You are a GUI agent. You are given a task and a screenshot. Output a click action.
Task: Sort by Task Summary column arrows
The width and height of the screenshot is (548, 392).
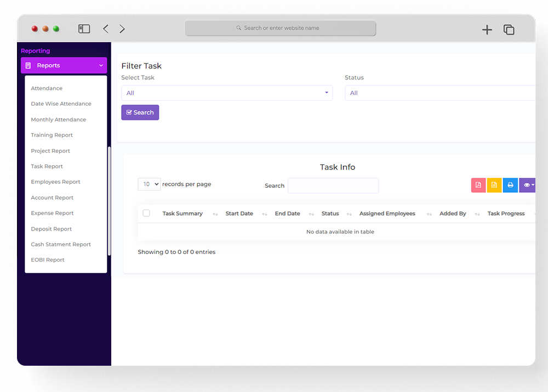coord(215,214)
